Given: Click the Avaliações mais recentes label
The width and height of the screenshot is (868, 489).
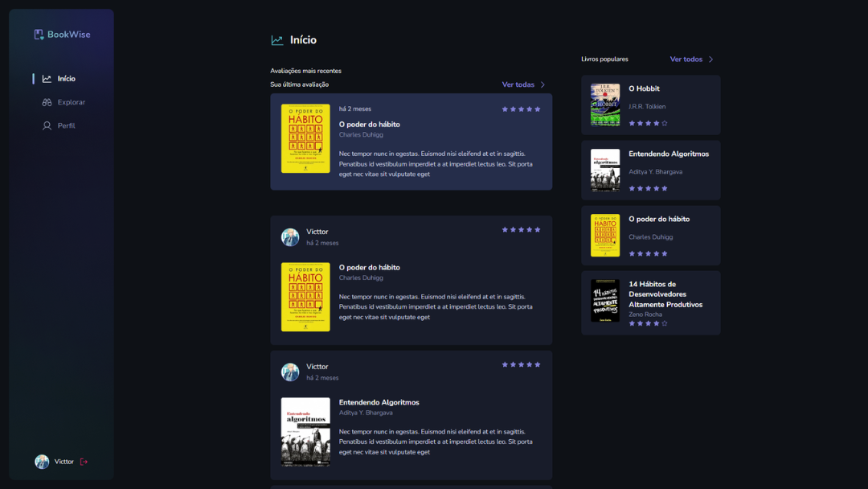Looking at the screenshot, I should pos(305,71).
